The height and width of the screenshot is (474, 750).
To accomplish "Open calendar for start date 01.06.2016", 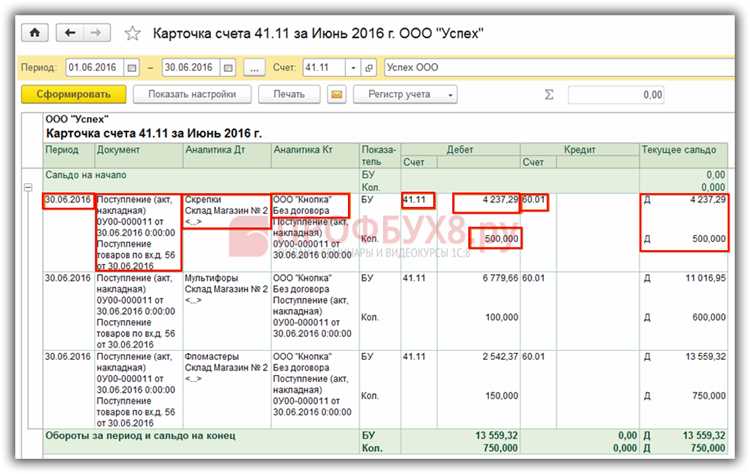I will click(x=132, y=68).
